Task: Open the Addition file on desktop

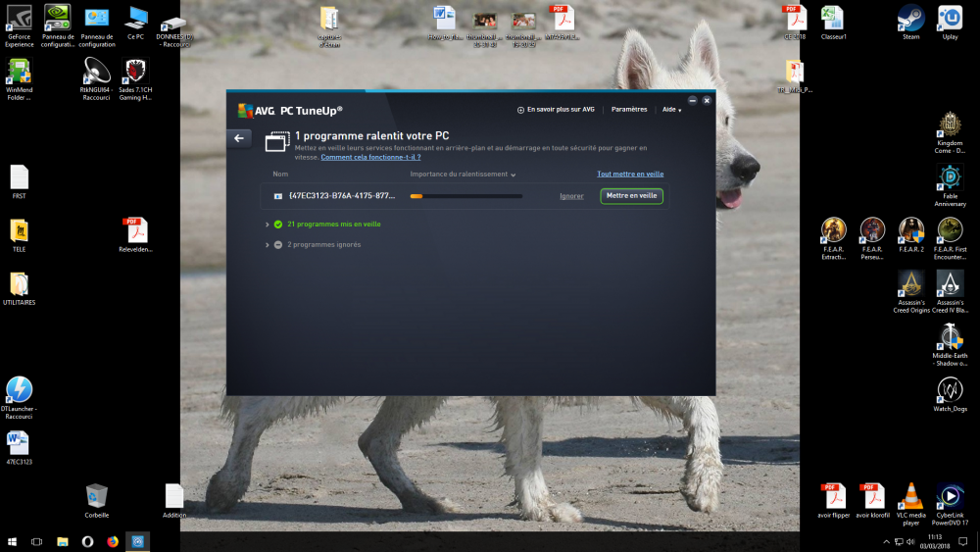Action: [173, 501]
